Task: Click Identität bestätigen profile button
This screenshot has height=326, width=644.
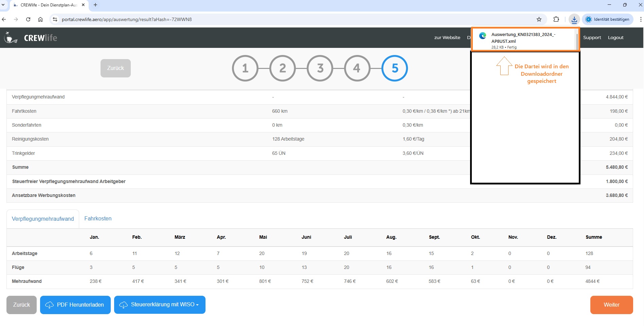Action: pos(608,19)
